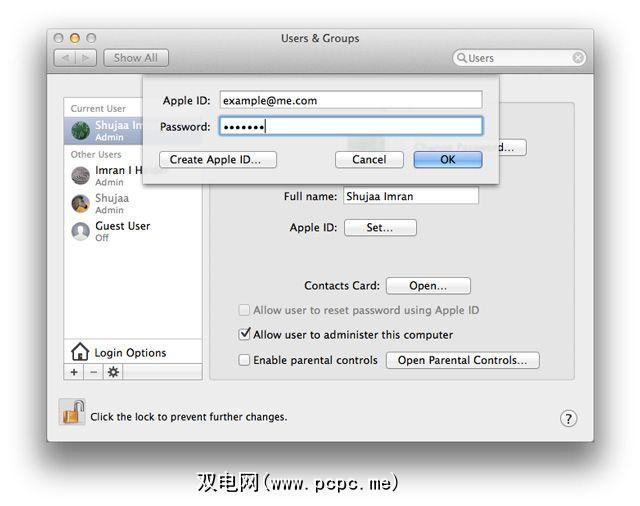Click the OK button in the dialog
The image size is (640, 506).
[x=448, y=160]
